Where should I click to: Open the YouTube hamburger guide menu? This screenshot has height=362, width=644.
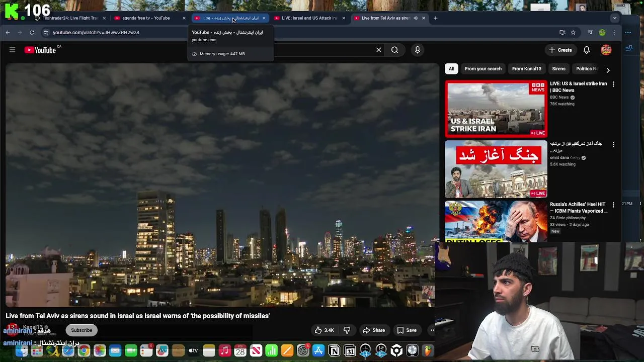(x=12, y=50)
